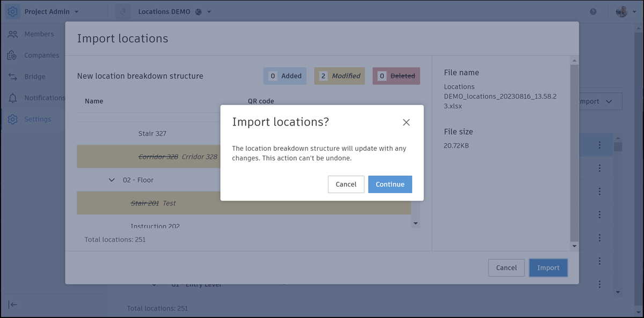Click the blue Import button
644x318 pixels.
coord(548,268)
